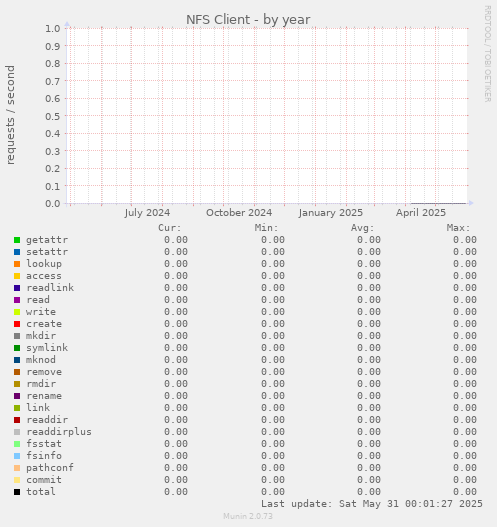Click the 'Last update' timestamp line
Image resolution: width=497 pixels, height=527 pixels.
click(372, 504)
